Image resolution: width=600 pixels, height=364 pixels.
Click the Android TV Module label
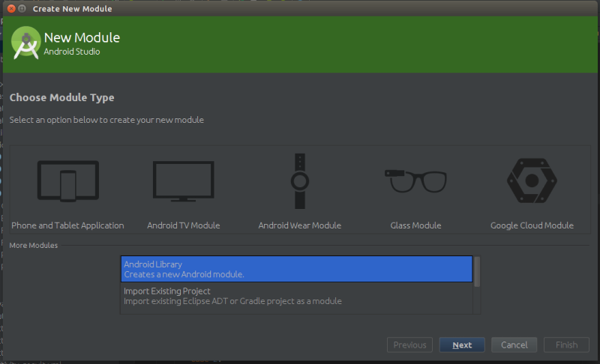(x=183, y=225)
